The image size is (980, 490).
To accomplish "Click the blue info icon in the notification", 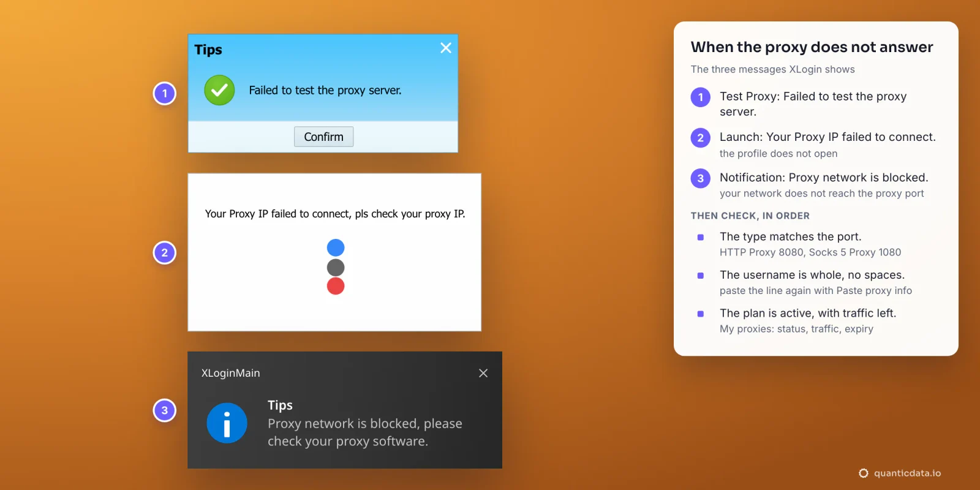I will [227, 423].
